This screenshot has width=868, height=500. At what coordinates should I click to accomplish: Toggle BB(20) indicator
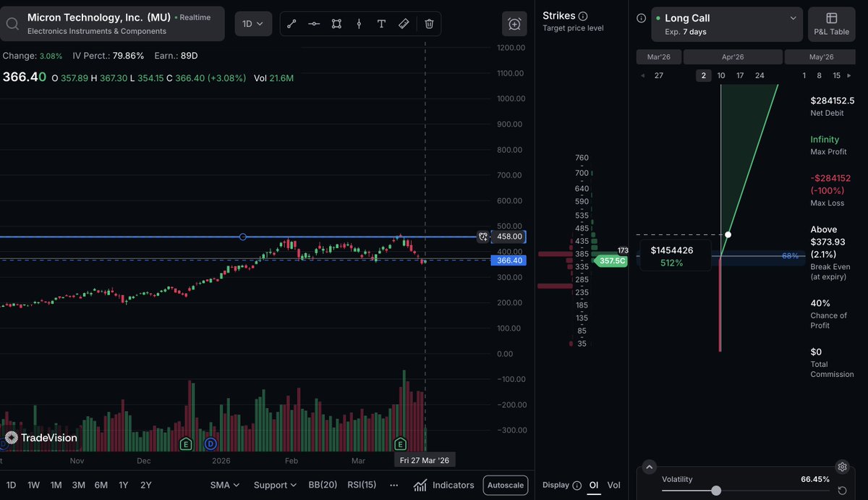[323, 485]
